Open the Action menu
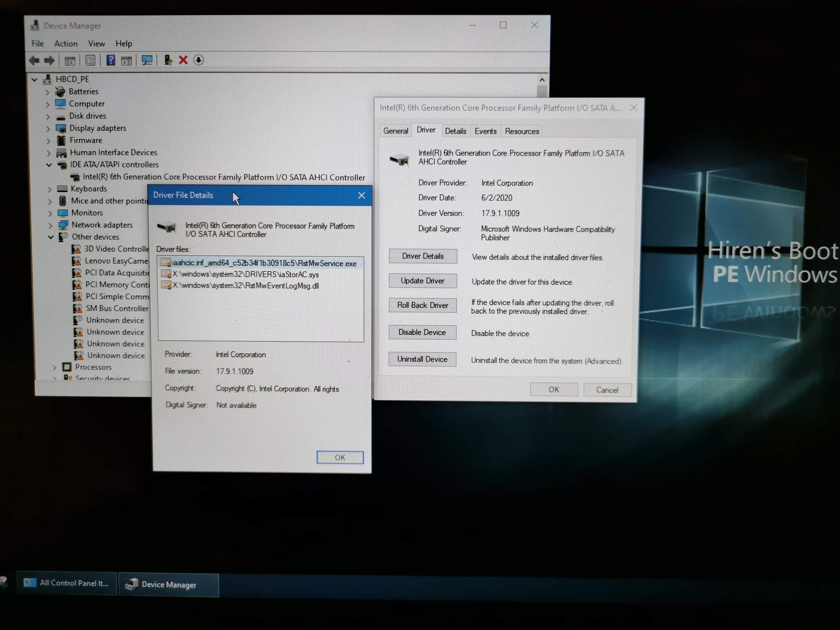Viewport: 840px width, 630px height. (66, 44)
